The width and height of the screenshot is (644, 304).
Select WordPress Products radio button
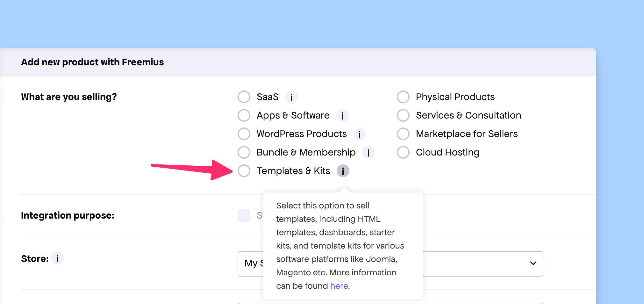point(244,134)
